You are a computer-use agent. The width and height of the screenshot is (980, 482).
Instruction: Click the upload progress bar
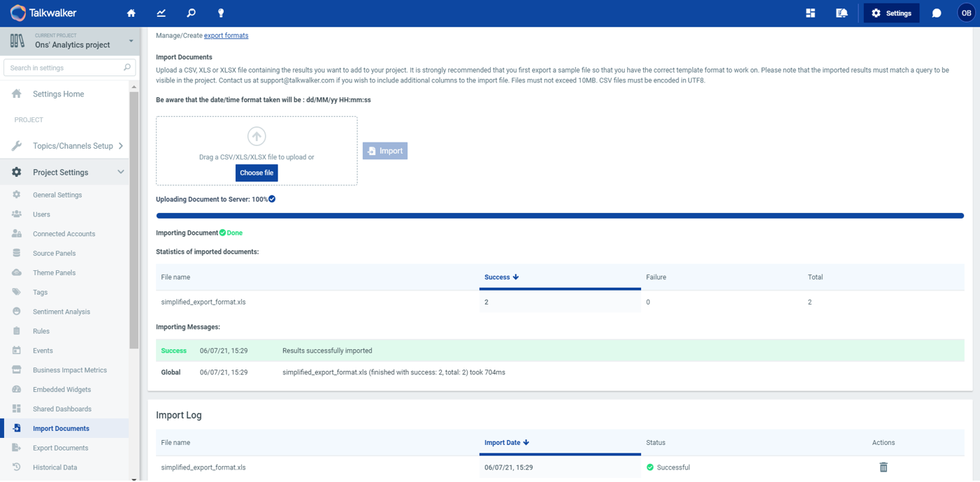[x=559, y=216]
